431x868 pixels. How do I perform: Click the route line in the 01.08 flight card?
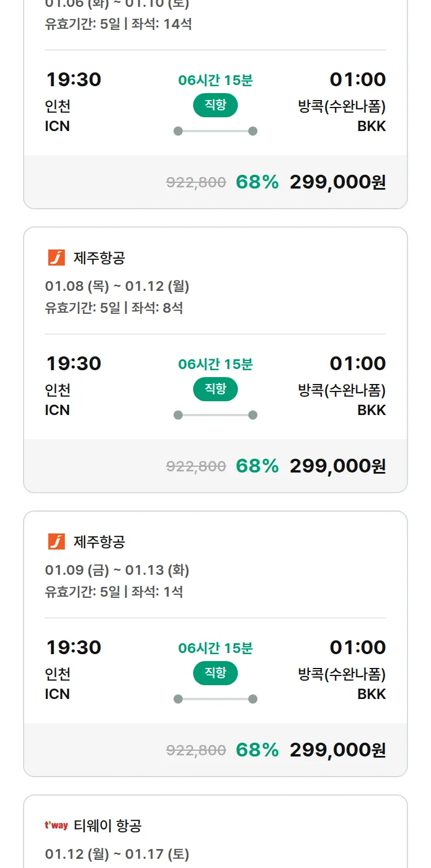coord(215,415)
